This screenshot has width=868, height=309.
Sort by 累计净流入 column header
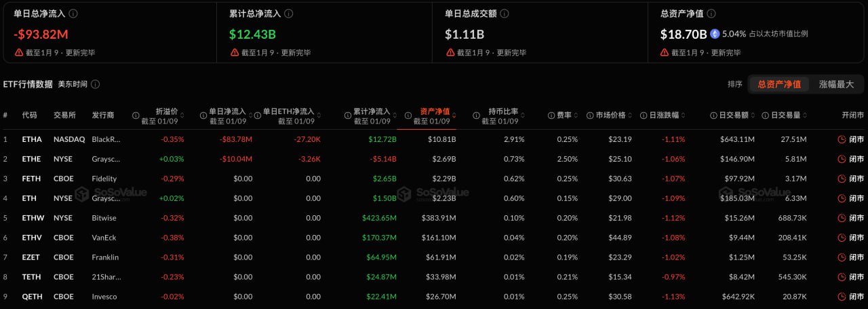[371, 111]
